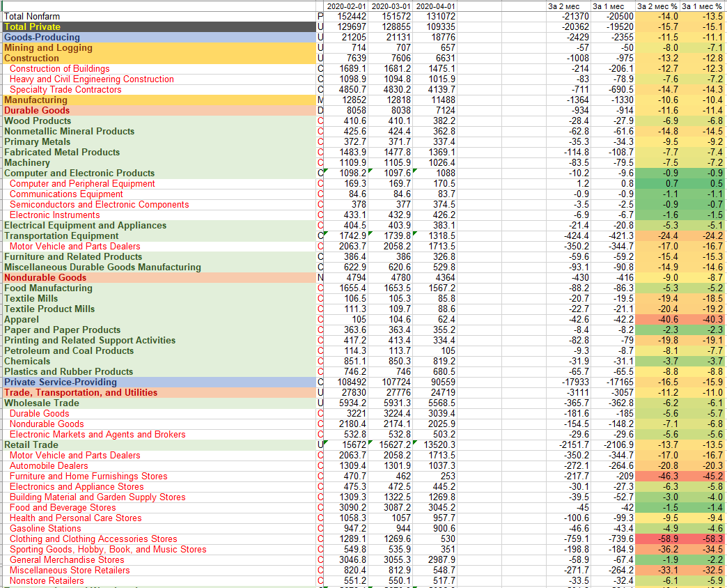Select Retail Trade March value 15627.2
727x588 pixels.
[x=395, y=444]
